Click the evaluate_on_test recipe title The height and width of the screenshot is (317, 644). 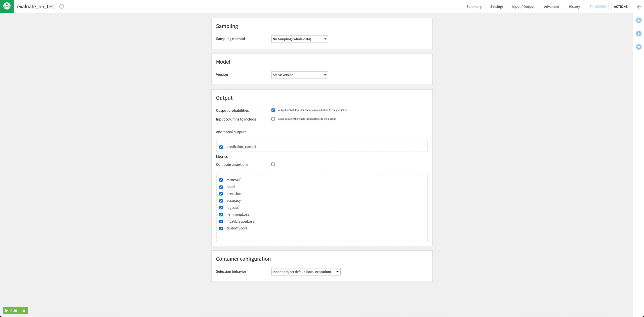36,7
